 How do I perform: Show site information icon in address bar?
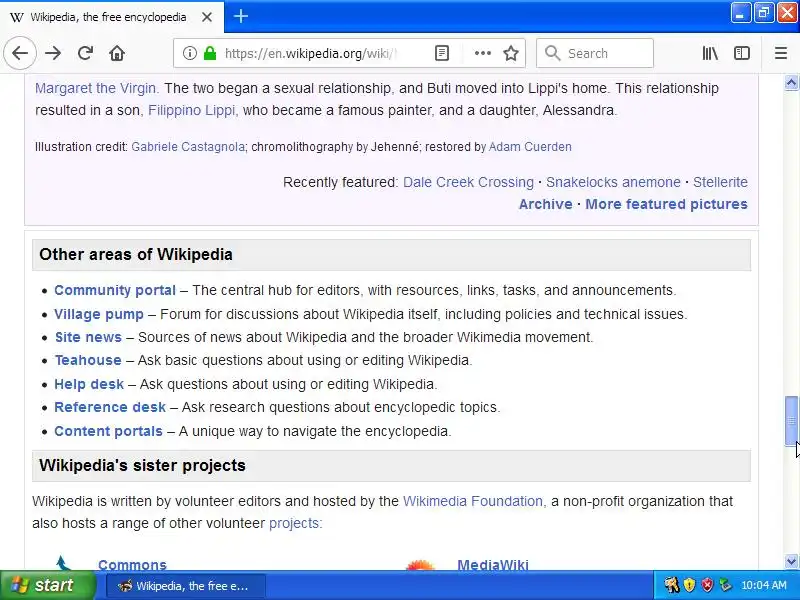(189, 53)
